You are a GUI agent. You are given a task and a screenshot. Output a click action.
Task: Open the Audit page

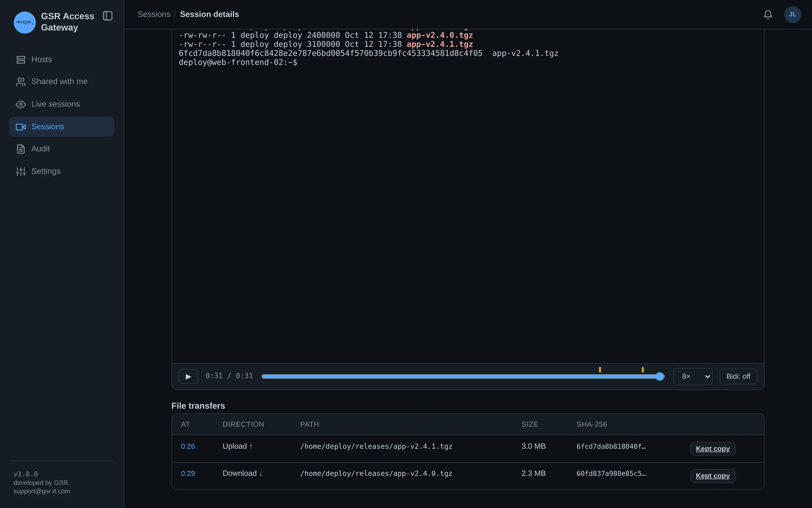click(62, 149)
